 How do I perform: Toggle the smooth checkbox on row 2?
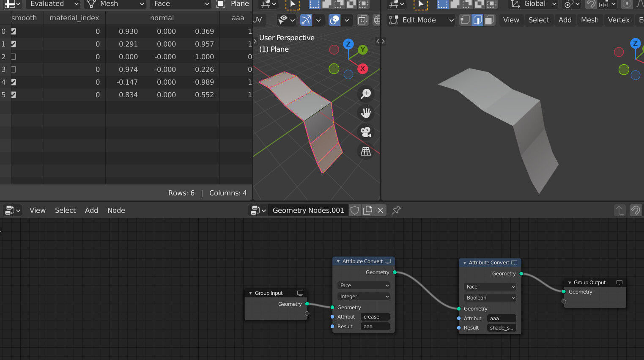(14, 56)
